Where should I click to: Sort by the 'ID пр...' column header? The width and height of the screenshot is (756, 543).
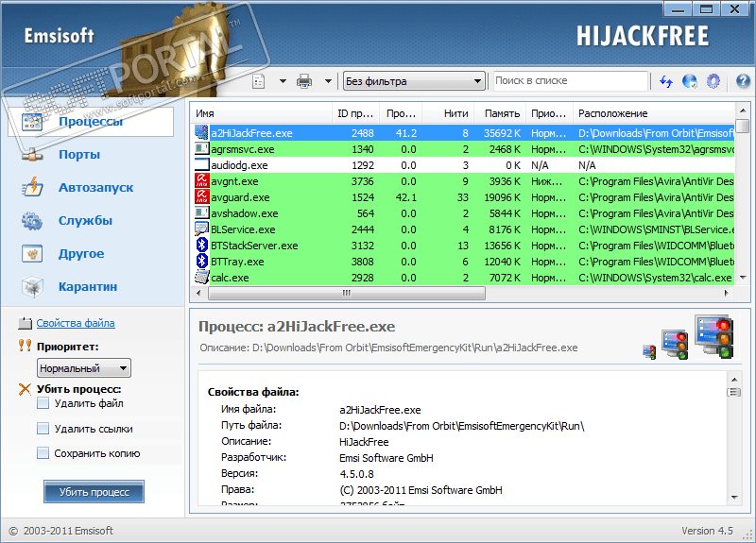coord(356,113)
